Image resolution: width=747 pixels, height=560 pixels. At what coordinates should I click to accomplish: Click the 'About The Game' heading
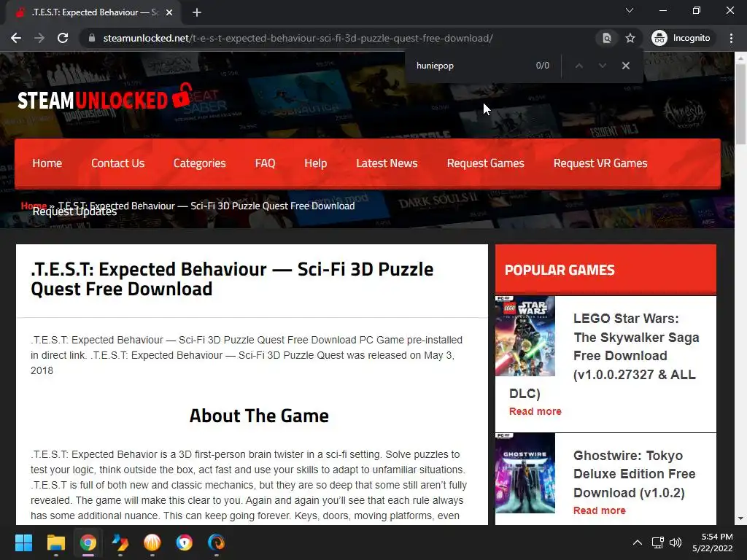click(x=259, y=416)
